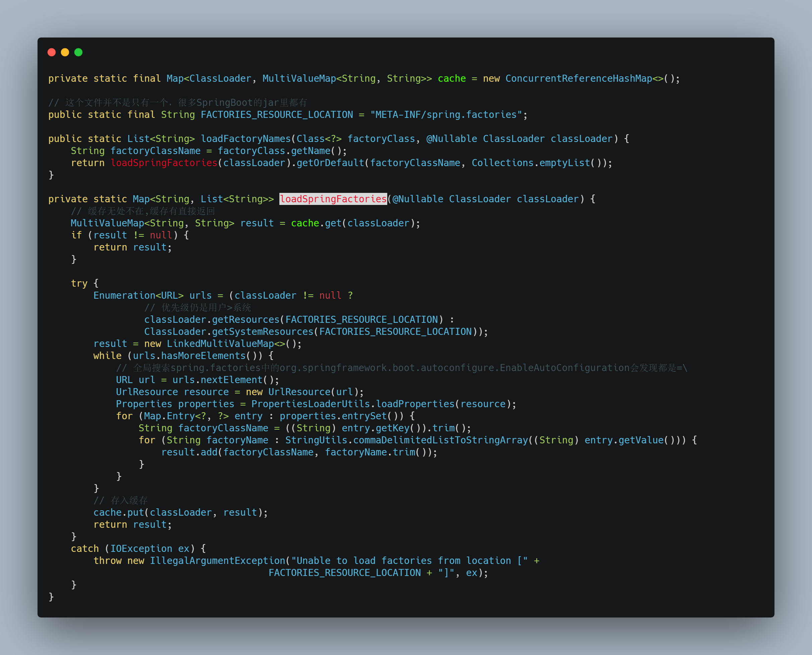Viewport: 812px width, 655px height.
Task: Click getSystemResources method call
Action: click(262, 332)
